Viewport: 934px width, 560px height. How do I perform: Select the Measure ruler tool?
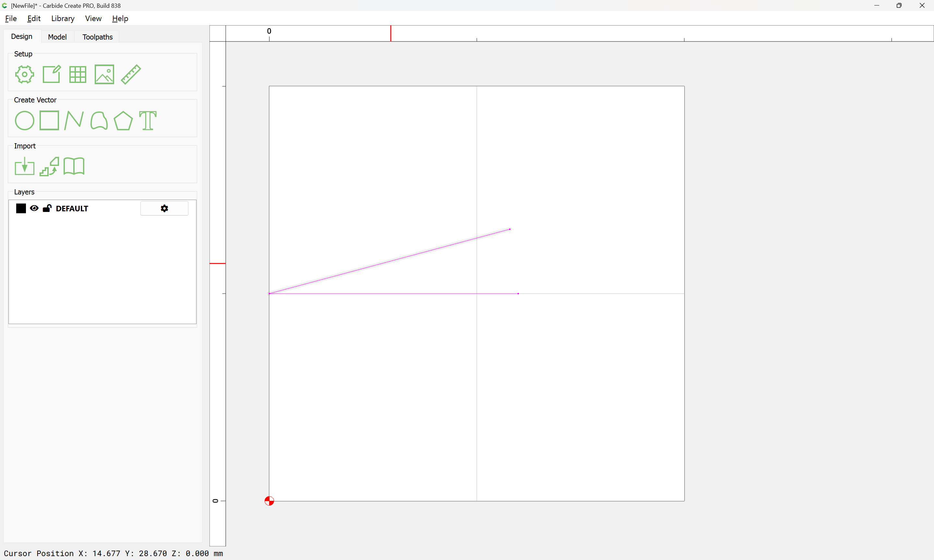coord(131,74)
